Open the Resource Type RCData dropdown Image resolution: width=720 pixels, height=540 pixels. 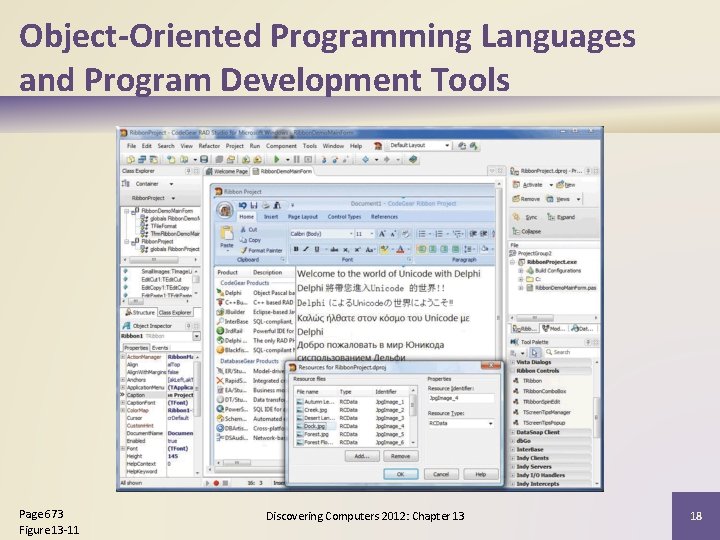pos(491,423)
